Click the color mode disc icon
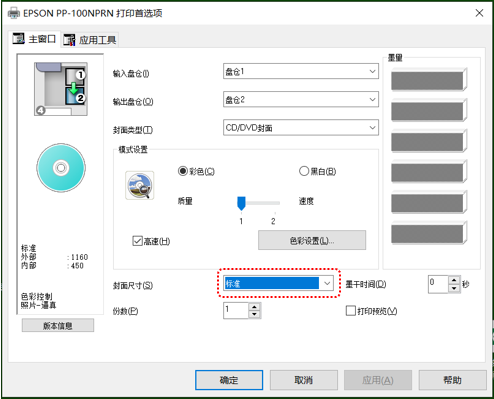The width and height of the screenshot is (494, 399). click(140, 185)
